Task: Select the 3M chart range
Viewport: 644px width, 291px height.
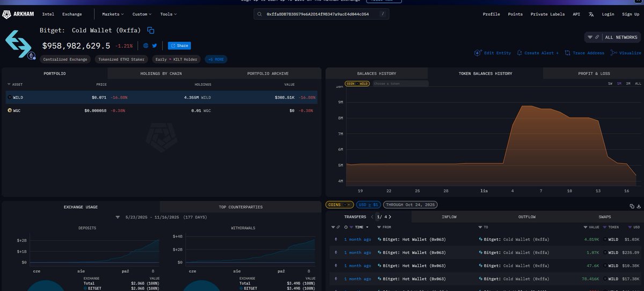Action: tap(628, 84)
